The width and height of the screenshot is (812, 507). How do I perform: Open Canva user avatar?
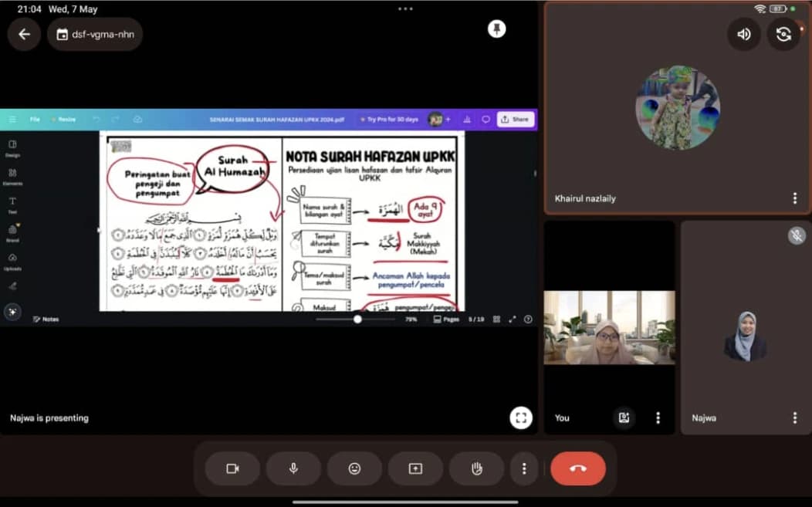(435, 120)
